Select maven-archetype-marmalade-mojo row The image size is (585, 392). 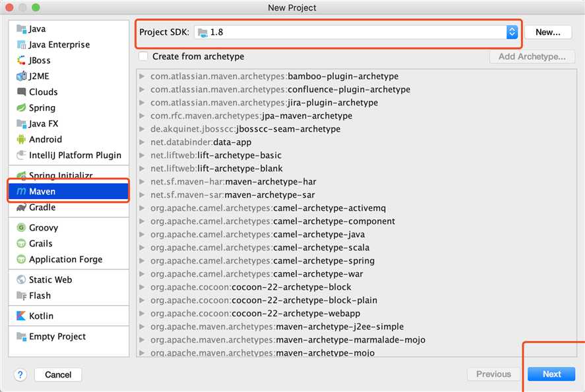pos(357,340)
